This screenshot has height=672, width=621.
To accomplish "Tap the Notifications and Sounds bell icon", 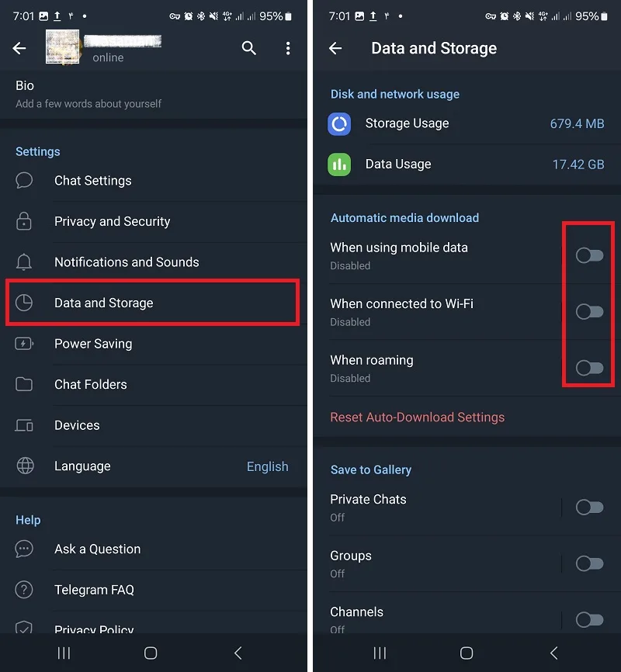I will point(24,262).
